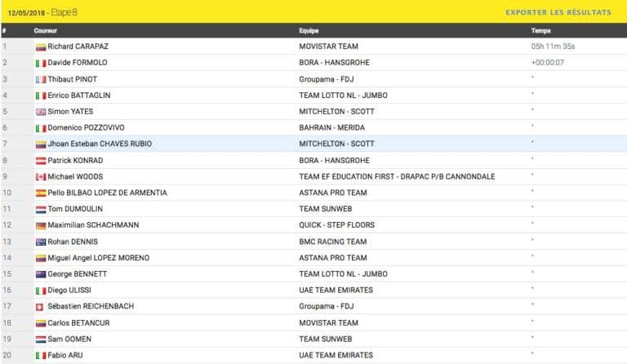Click the Italian flag beside Domenico POZZOVIVO

41,128
